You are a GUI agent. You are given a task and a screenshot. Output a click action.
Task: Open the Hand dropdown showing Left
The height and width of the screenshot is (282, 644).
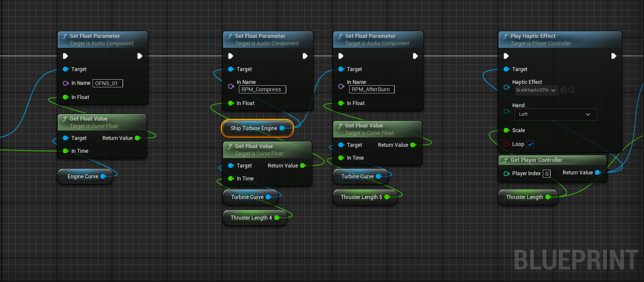555,115
